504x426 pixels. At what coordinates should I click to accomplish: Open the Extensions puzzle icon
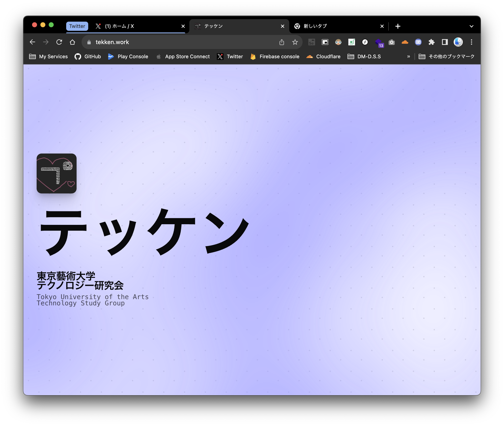click(x=432, y=42)
